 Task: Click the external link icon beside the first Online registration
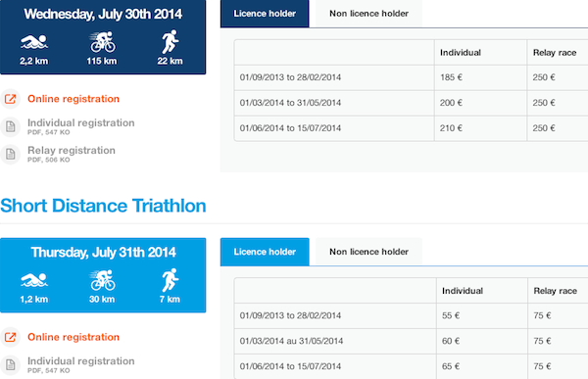10,99
